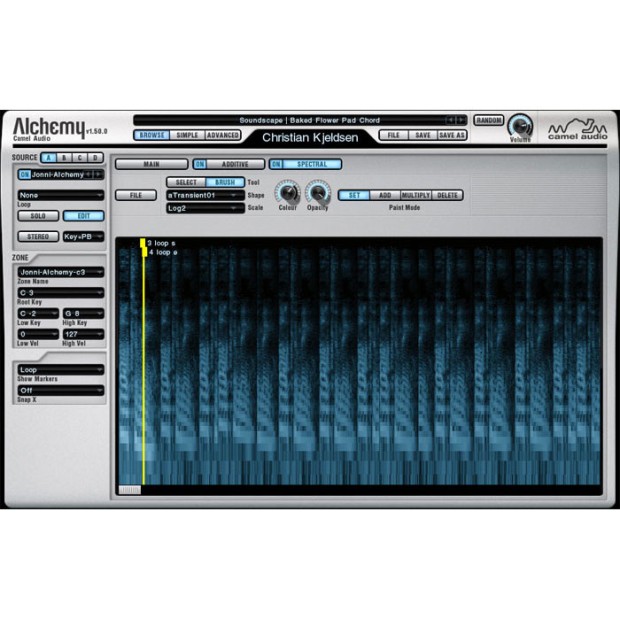Switch to the Simple view

187,135
